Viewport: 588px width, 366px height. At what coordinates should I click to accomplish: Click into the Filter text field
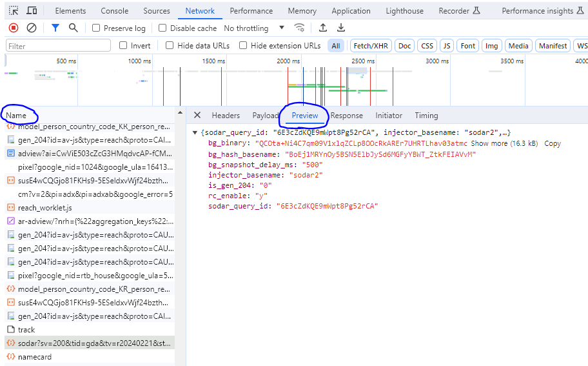click(x=58, y=46)
